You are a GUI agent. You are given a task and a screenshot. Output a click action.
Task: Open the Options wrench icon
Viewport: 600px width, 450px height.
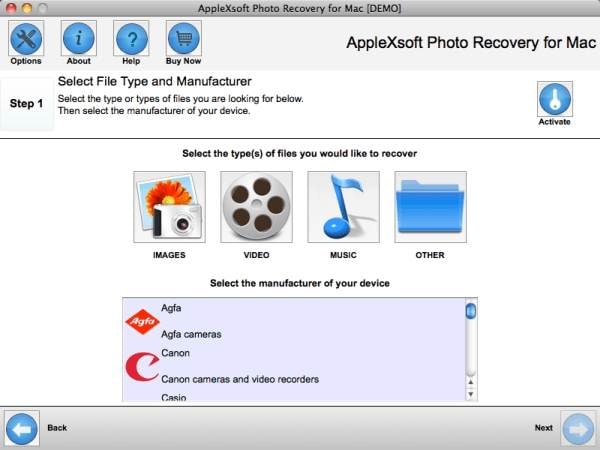click(26, 38)
